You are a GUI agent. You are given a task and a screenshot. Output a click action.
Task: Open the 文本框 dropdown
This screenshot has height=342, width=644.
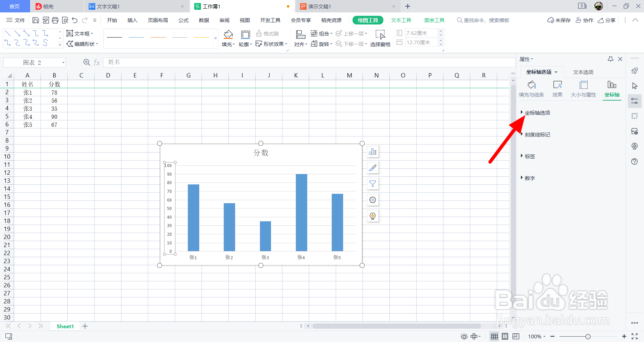pyautogui.click(x=80, y=34)
